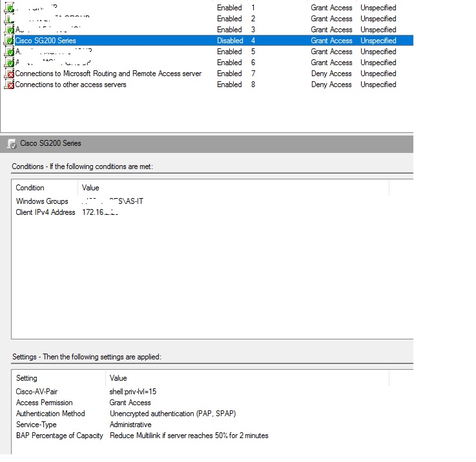Click red-X icon of Microsoft Routing and Remote Access policy
Screen dimensions: 476x462
click(x=9, y=74)
